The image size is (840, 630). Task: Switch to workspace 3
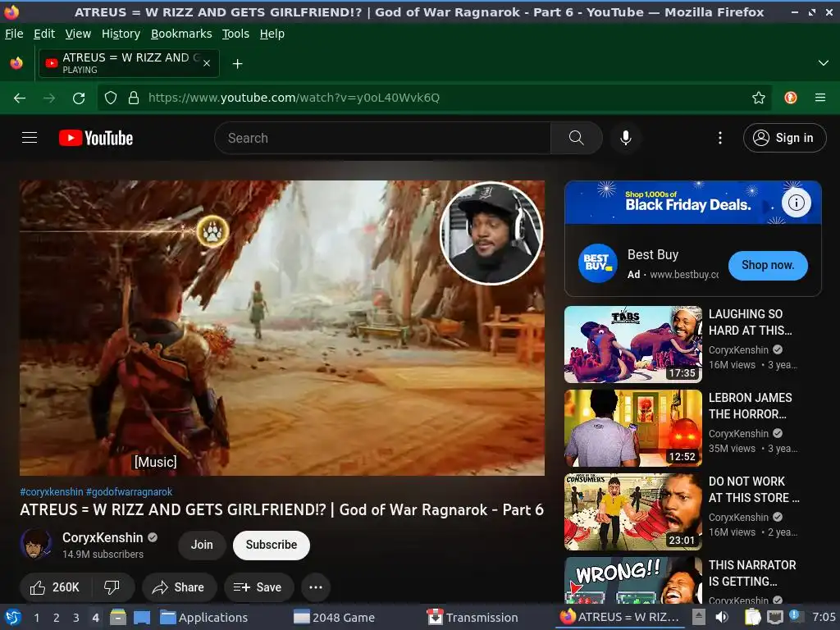click(x=75, y=617)
